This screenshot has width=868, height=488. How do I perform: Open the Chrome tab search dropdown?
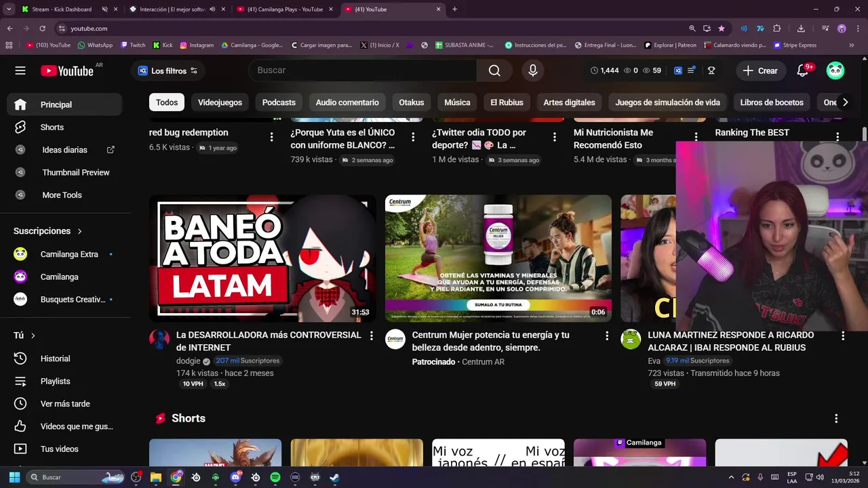(x=9, y=9)
